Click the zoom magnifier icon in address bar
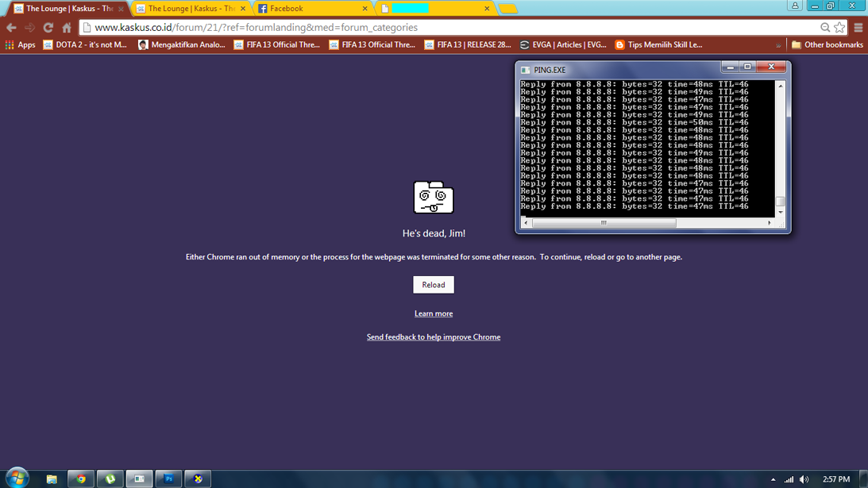868x488 pixels. [825, 27]
